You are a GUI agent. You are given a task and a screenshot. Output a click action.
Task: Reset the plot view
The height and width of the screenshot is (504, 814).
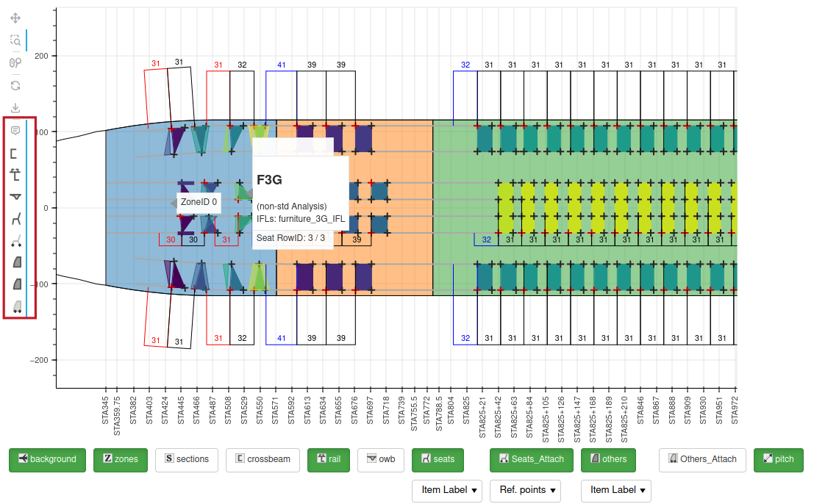click(15, 85)
